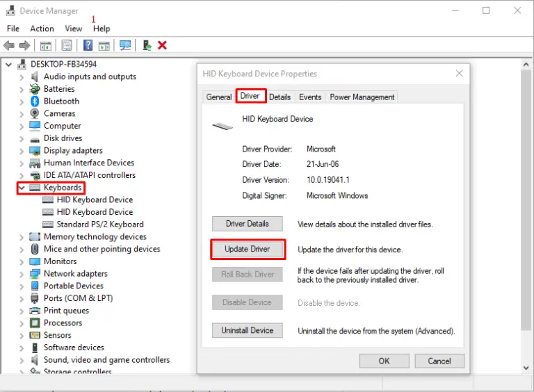Click the scrollbar up arrow

click(526, 65)
